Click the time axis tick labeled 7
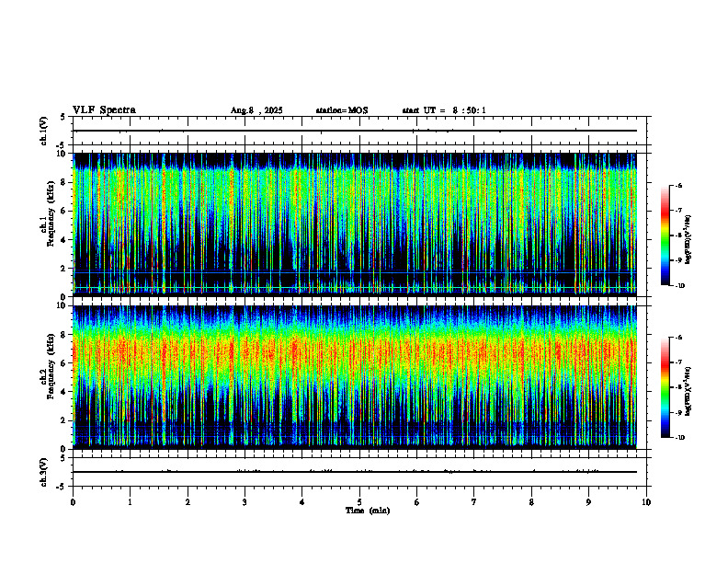728x563 pixels. [x=473, y=502]
